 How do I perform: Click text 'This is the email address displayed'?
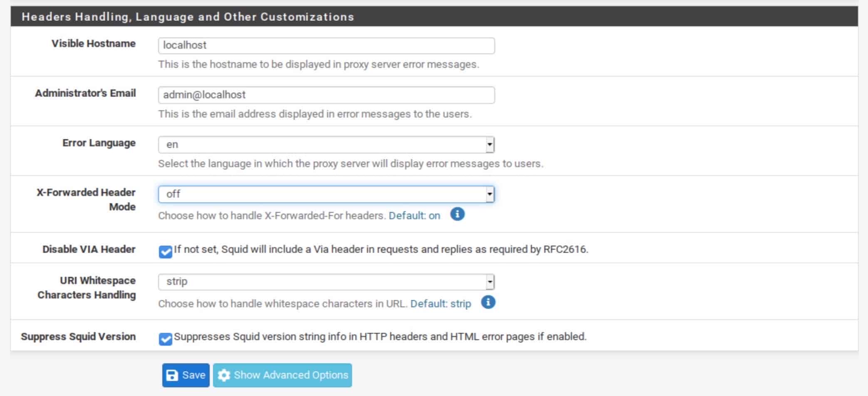click(315, 114)
